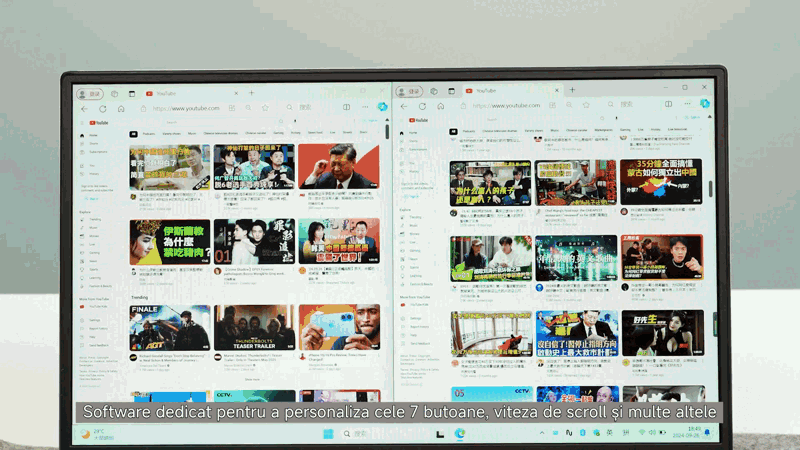Launch Copilot in left Edge window

click(382, 106)
